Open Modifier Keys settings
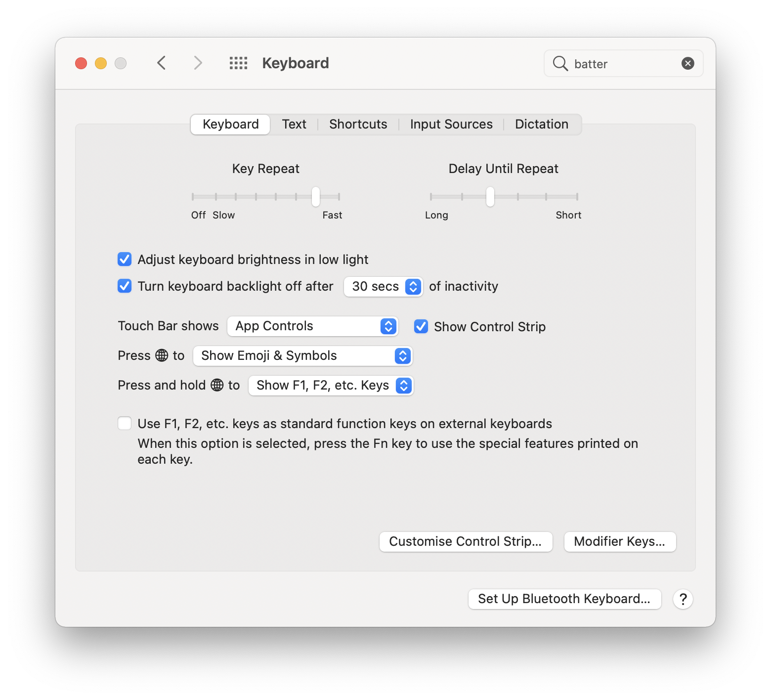 coord(620,541)
